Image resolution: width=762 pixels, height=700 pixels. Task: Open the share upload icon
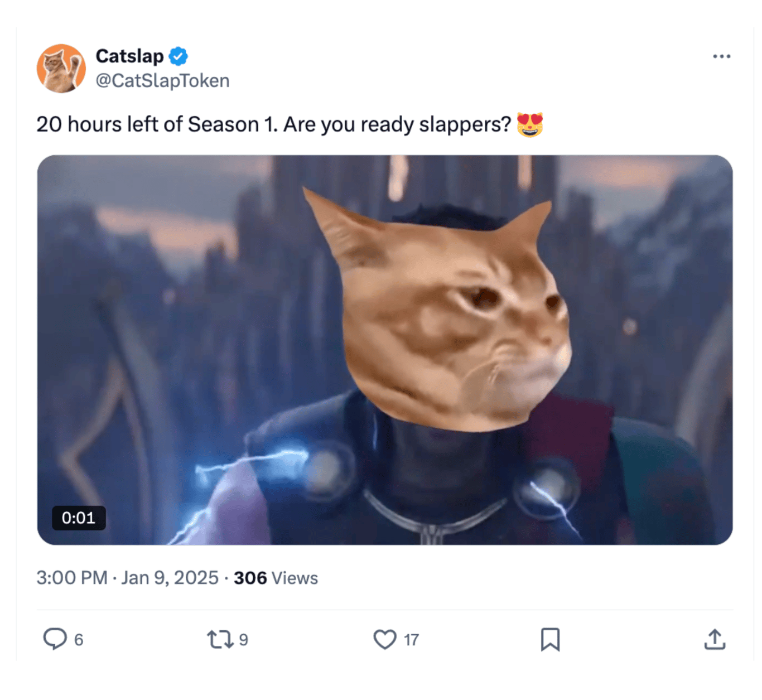715,639
